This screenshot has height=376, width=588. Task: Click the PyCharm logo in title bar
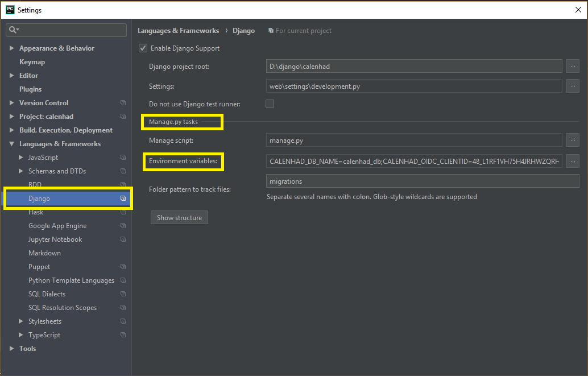(10, 10)
